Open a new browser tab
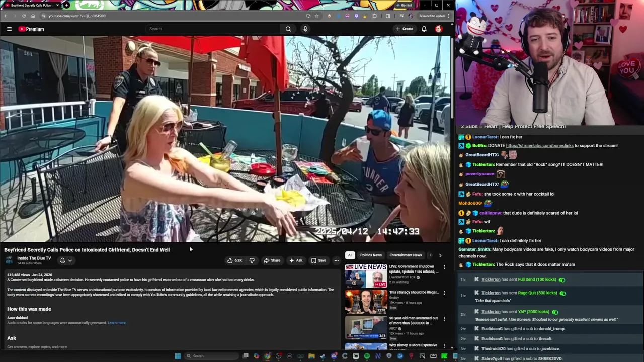The height and width of the screenshot is (362, 644). 66,5
